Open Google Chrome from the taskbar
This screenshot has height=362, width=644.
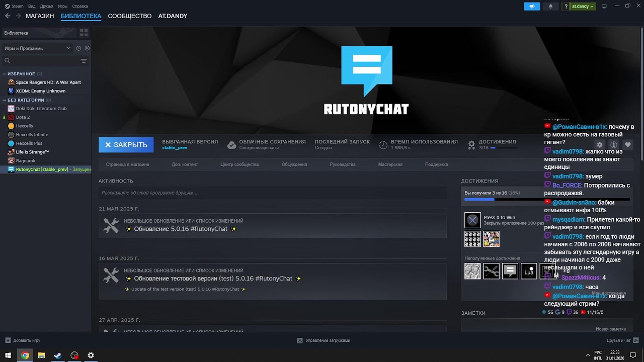click(25, 355)
